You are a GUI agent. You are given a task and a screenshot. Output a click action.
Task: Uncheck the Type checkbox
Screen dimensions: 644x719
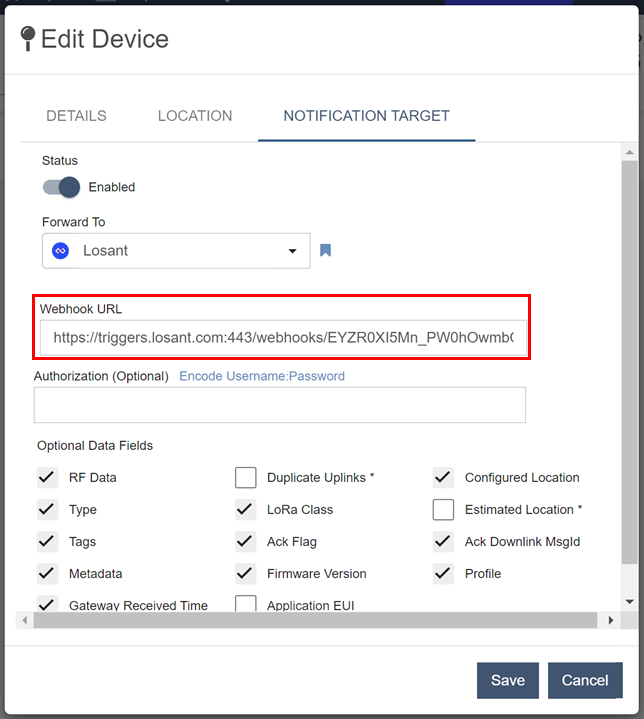pyautogui.click(x=47, y=509)
